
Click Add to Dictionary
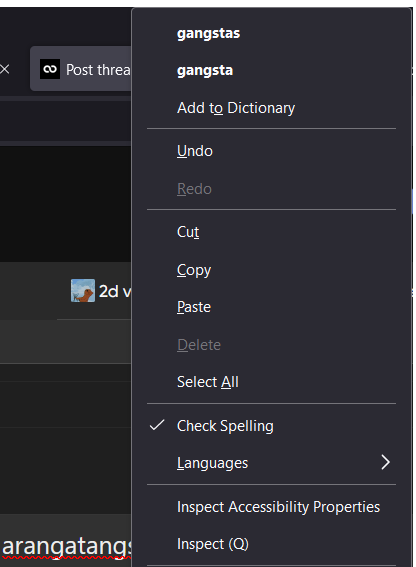click(x=271, y=108)
